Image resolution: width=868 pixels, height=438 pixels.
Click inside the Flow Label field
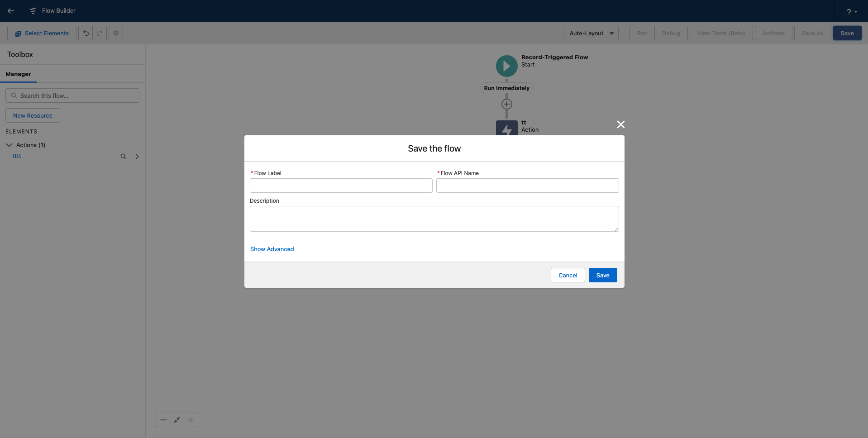(341, 186)
